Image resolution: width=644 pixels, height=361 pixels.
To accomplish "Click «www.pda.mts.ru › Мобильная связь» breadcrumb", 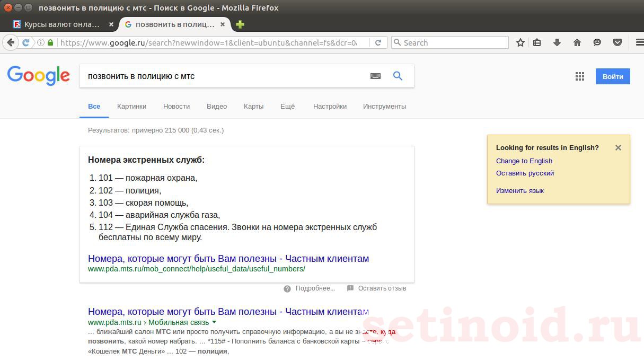I will click(x=148, y=322).
